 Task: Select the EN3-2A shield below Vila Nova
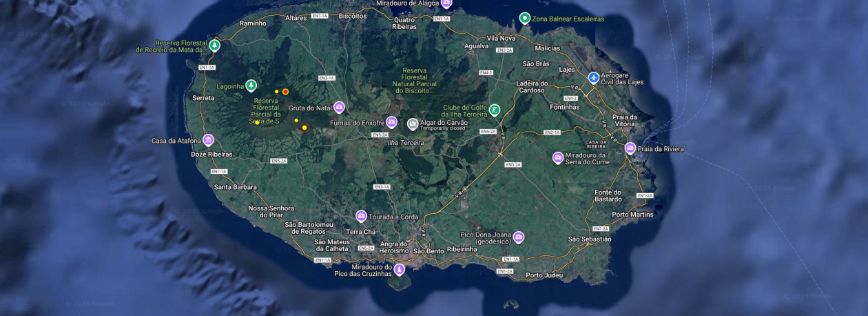(504, 50)
